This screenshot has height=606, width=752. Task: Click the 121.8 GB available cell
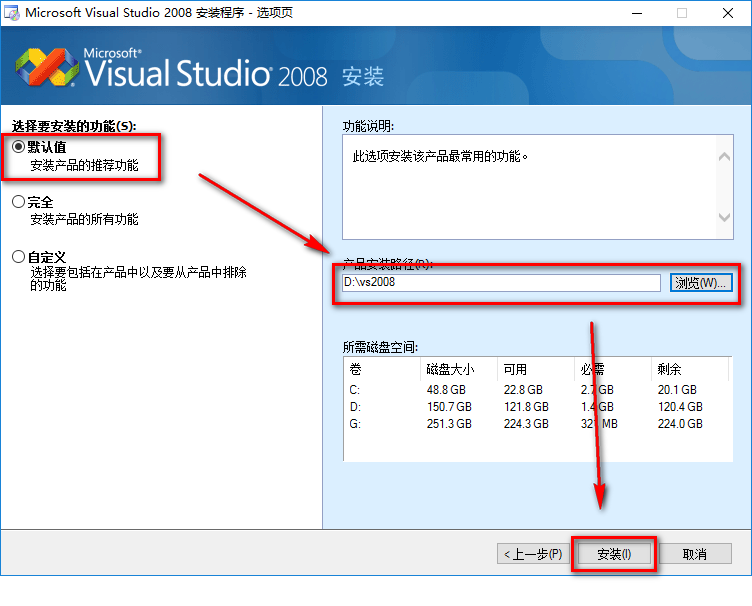pos(526,407)
